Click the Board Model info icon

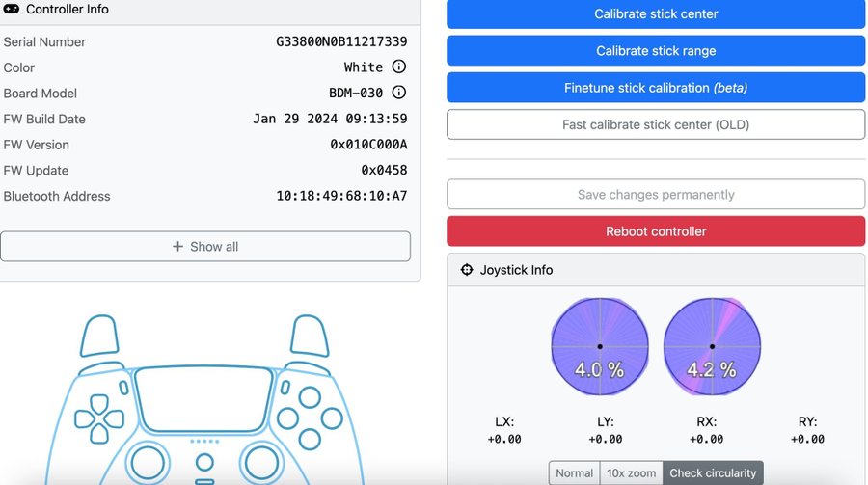(x=398, y=93)
